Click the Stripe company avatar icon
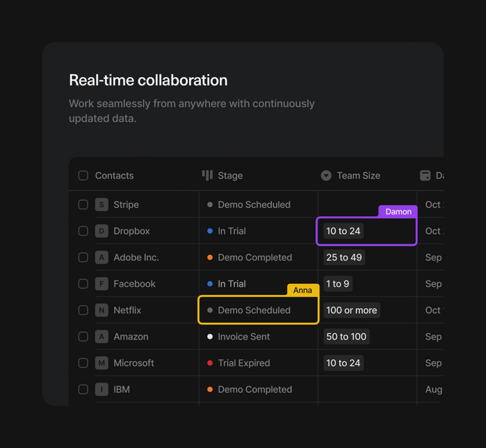The height and width of the screenshot is (448, 486). click(x=101, y=205)
